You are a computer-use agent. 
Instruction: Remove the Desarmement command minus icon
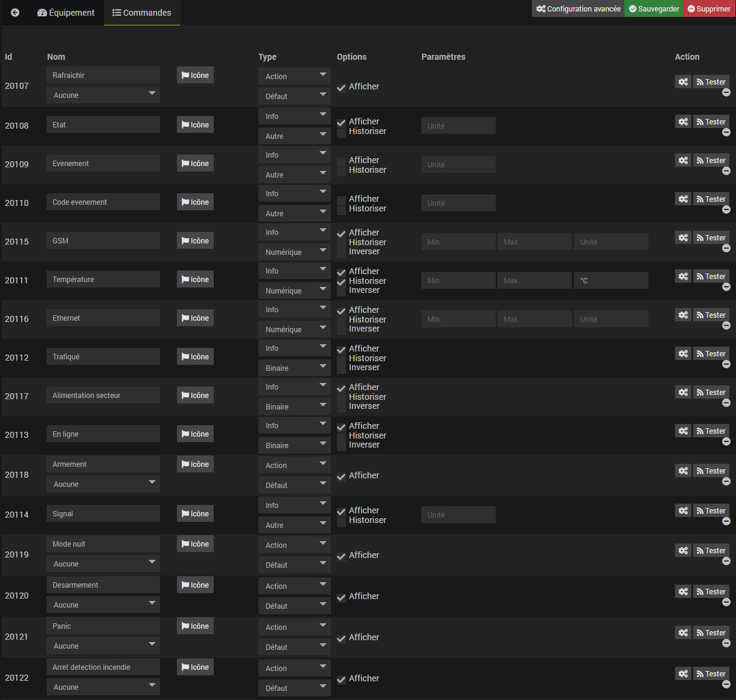point(726,602)
